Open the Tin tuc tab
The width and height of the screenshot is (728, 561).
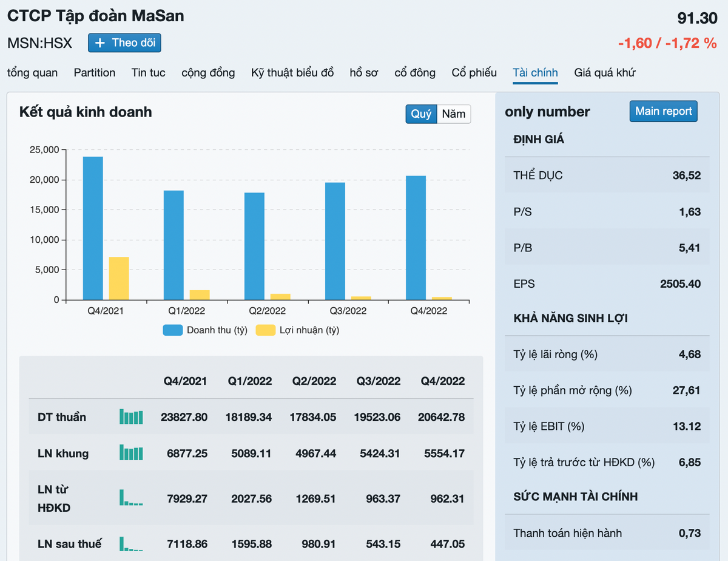[x=149, y=73]
